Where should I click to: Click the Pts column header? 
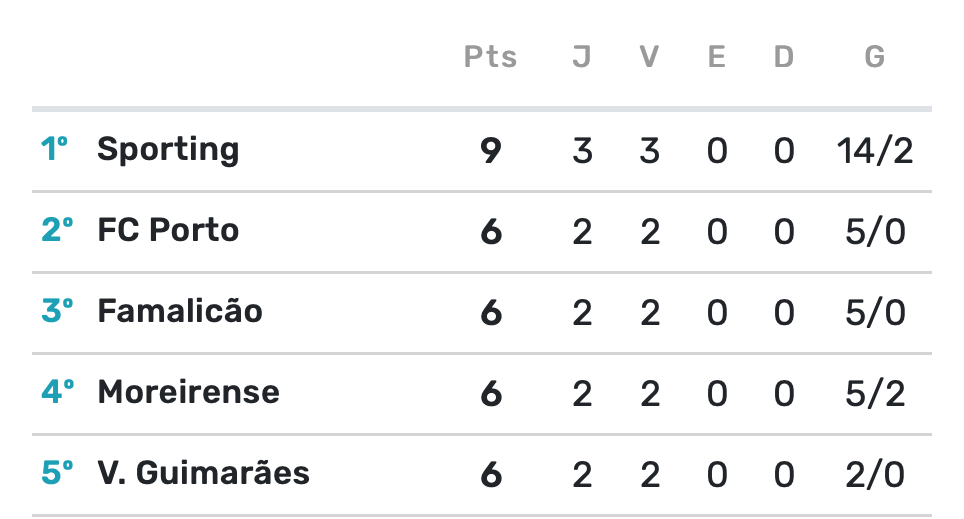pos(490,57)
